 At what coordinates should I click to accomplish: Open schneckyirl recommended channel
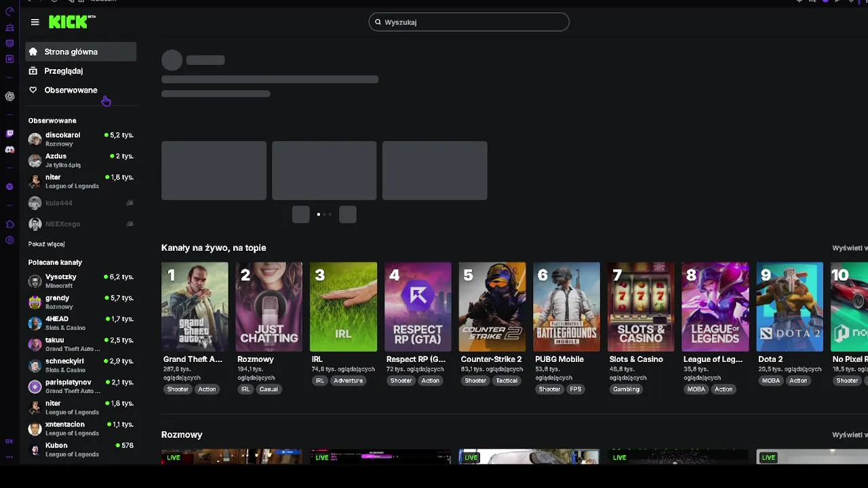(x=81, y=365)
